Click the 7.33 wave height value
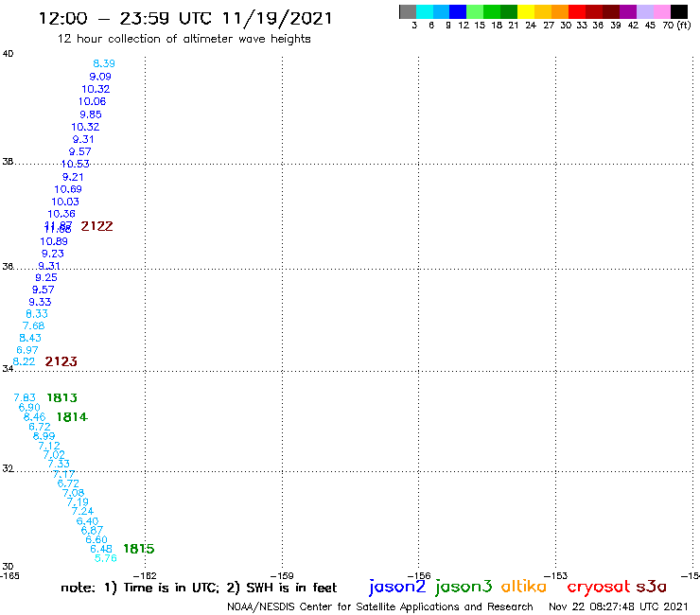700x615 pixels. point(59,464)
